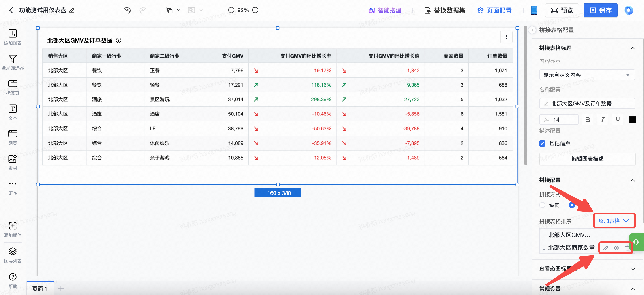Collapse the 拼接配置 section
644x295 pixels.
pos(633,180)
